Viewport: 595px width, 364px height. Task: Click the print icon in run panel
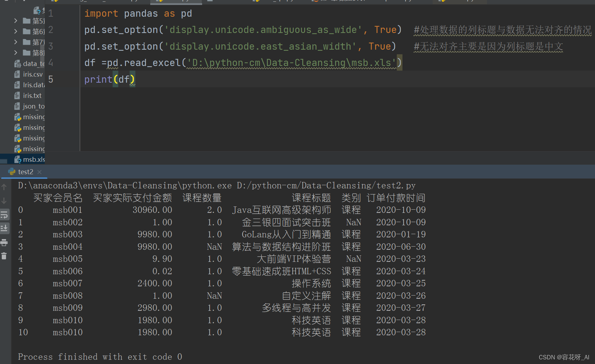(x=4, y=243)
